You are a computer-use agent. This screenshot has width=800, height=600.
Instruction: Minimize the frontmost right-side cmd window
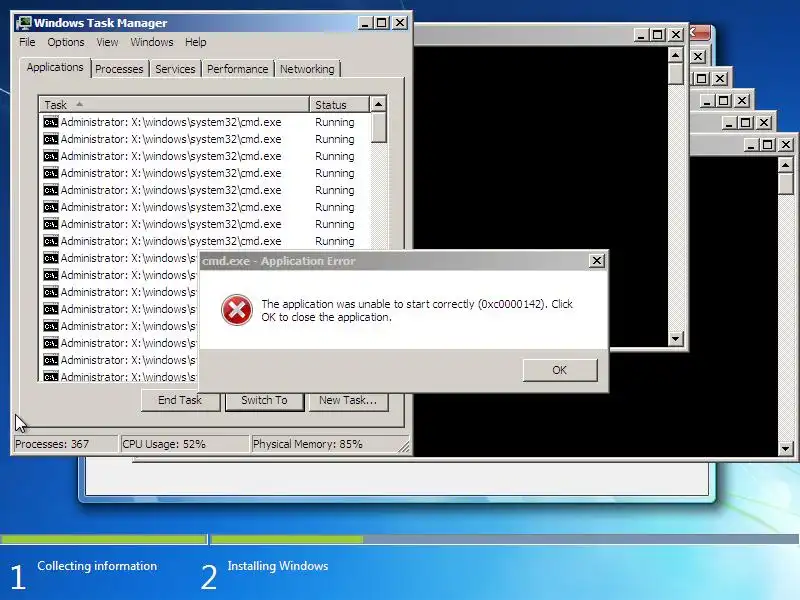pos(751,145)
